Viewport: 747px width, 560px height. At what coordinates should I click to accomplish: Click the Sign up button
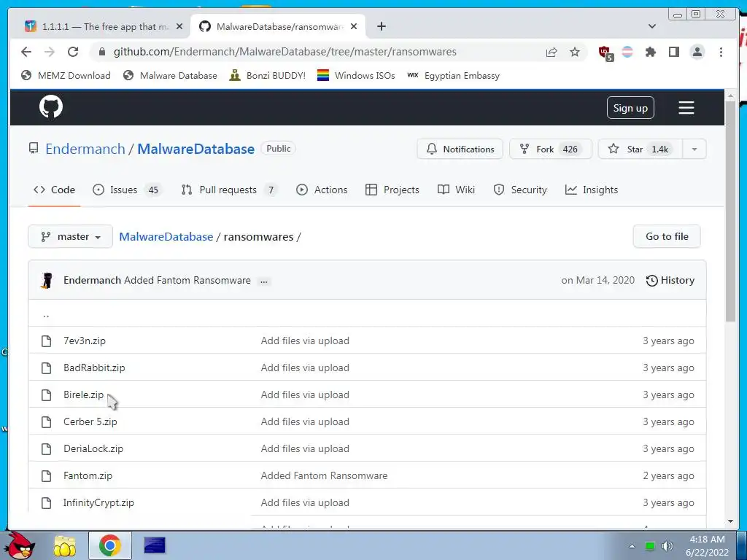click(x=630, y=108)
